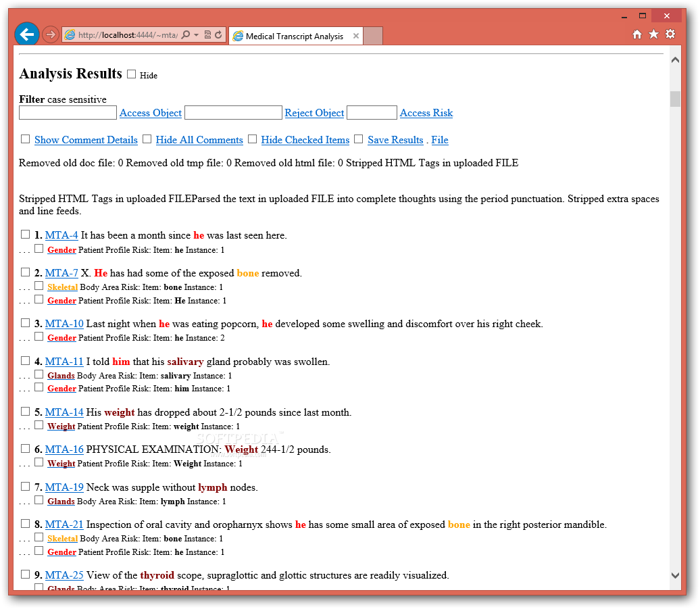
Task: Click Skeletal link under MTA-7
Action: click(62, 287)
